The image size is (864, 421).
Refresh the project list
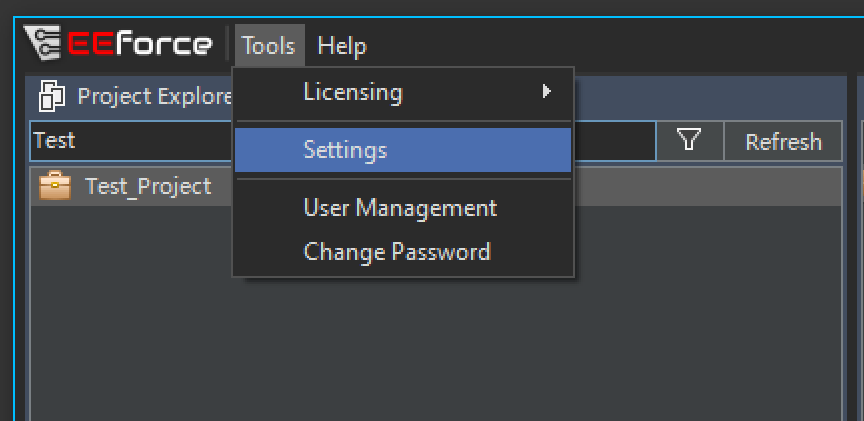click(783, 141)
